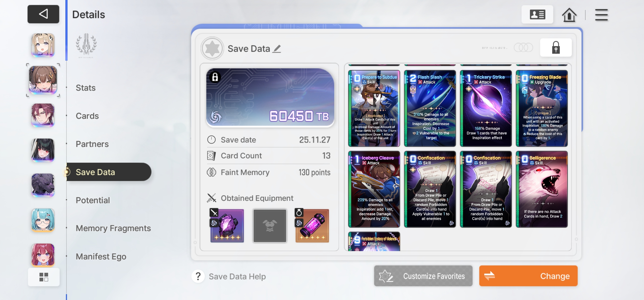This screenshot has height=300, width=644.
Task: Tap the back arrow button
Action: tap(43, 14)
